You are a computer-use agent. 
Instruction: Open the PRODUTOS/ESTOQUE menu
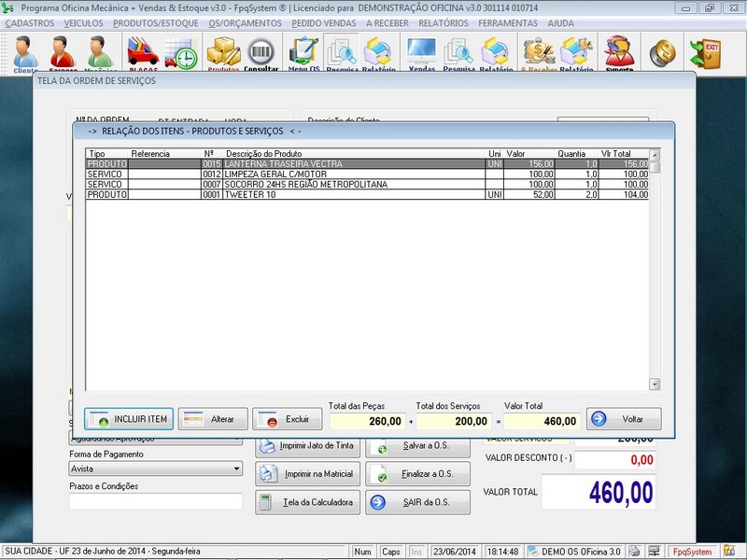point(156,23)
